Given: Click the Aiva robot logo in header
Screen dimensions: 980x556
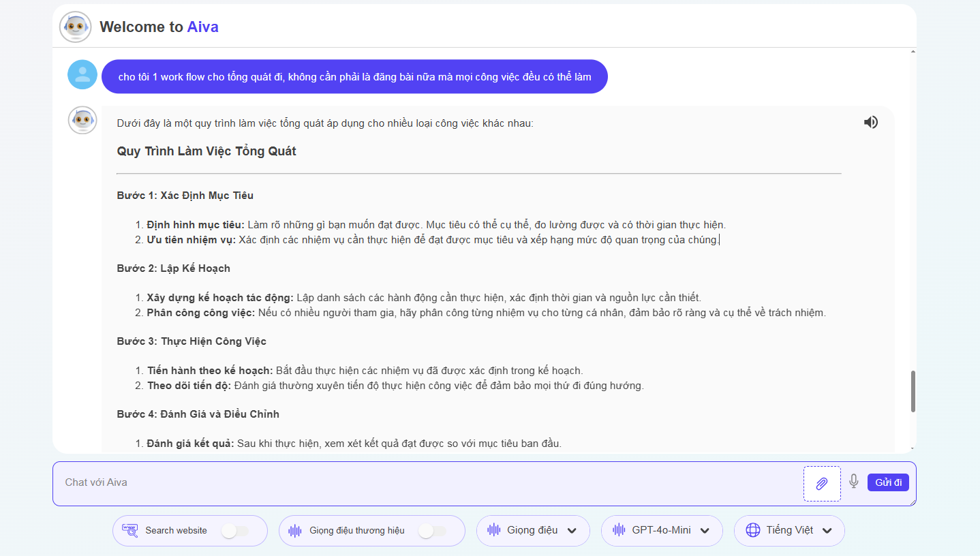Looking at the screenshot, I should [75, 27].
